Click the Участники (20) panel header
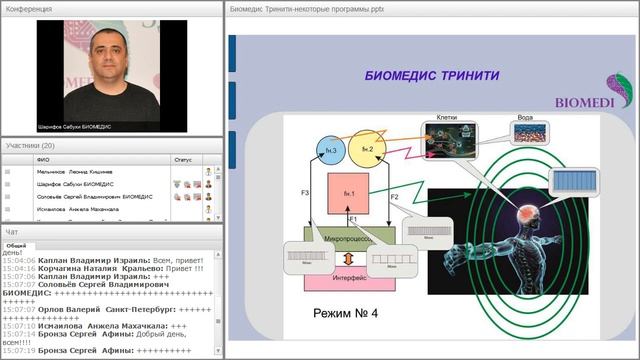640x360 pixels. (x=112, y=146)
